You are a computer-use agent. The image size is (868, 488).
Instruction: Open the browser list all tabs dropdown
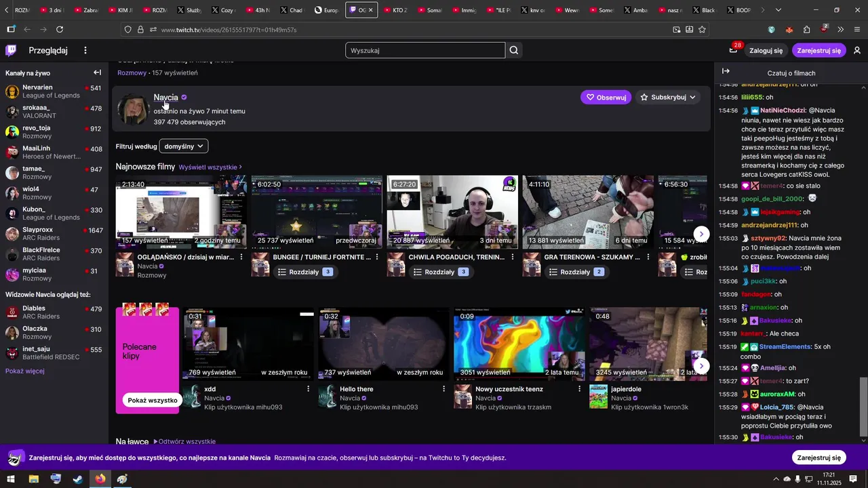(778, 10)
